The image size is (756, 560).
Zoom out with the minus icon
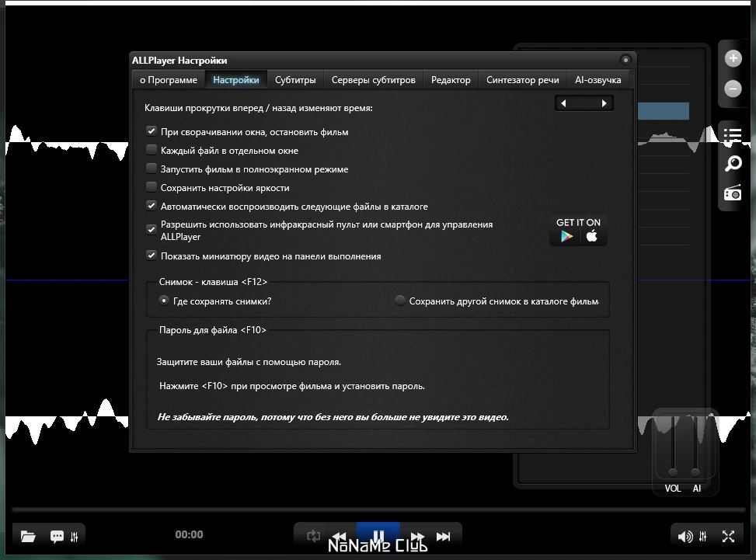[x=733, y=89]
